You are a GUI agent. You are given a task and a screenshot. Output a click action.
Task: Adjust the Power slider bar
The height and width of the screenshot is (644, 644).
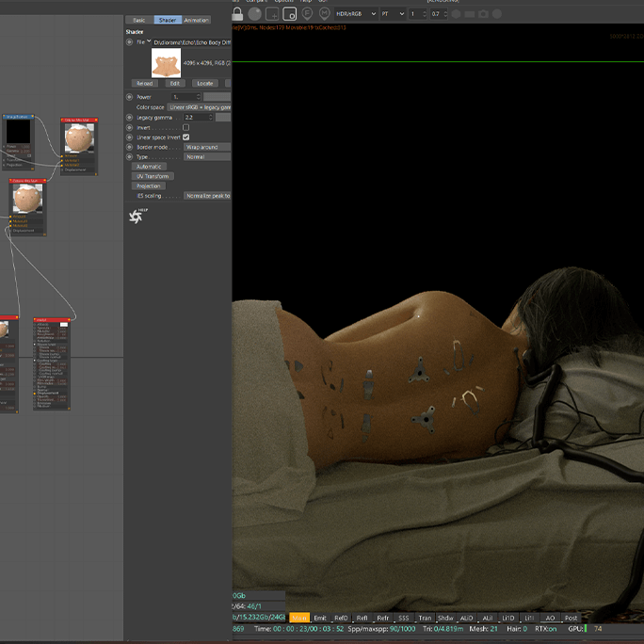(217, 97)
